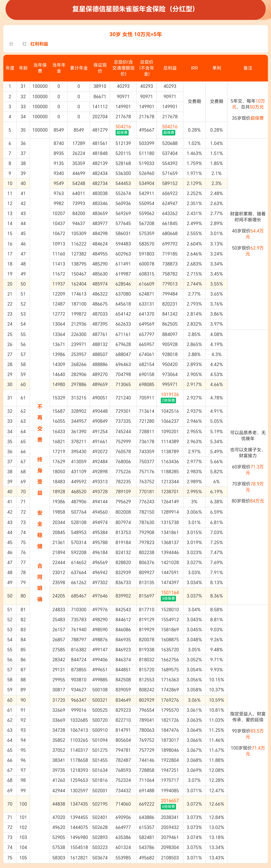Click the 交费期 cell under IRR
271x868 pixels.
[x=194, y=101]
